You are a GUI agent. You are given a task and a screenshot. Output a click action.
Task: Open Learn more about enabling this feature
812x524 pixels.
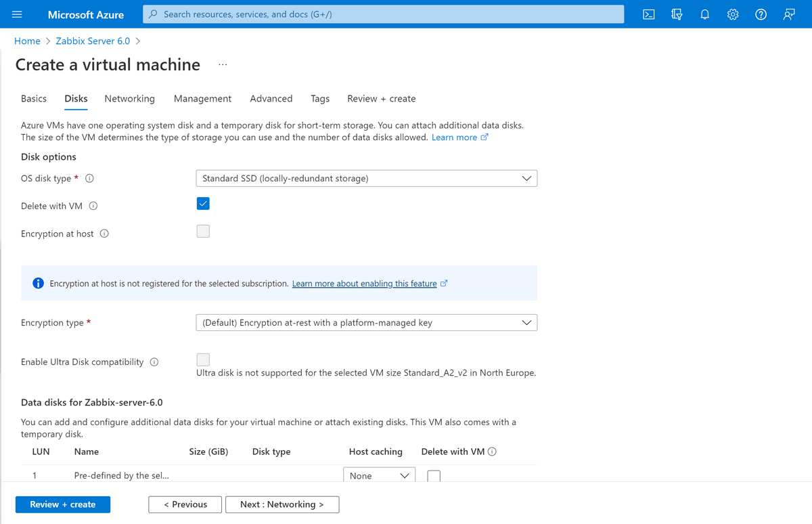365,284
